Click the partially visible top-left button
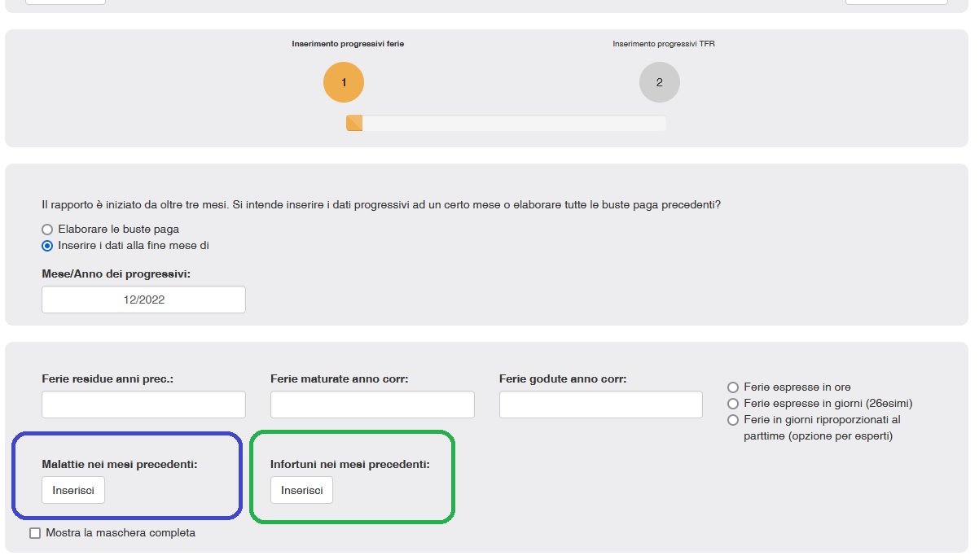 tap(65, 2)
